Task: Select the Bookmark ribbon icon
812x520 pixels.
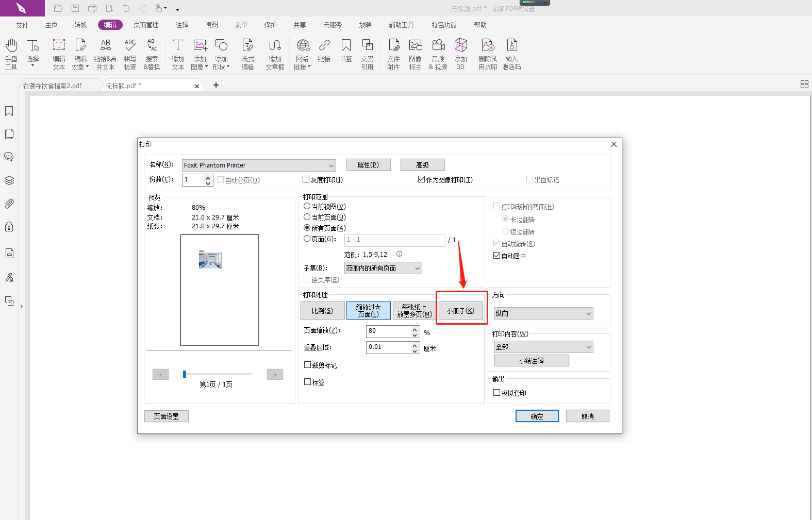Action: click(x=346, y=51)
